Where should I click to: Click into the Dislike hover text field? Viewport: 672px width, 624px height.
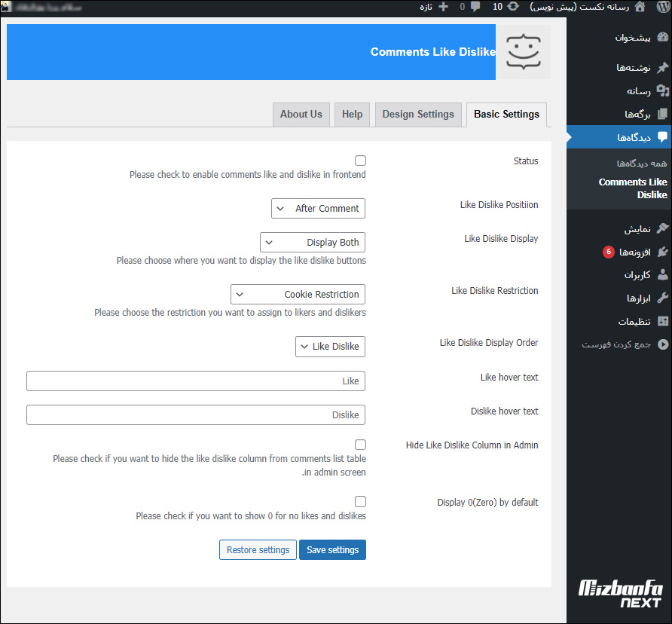tap(196, 414)
